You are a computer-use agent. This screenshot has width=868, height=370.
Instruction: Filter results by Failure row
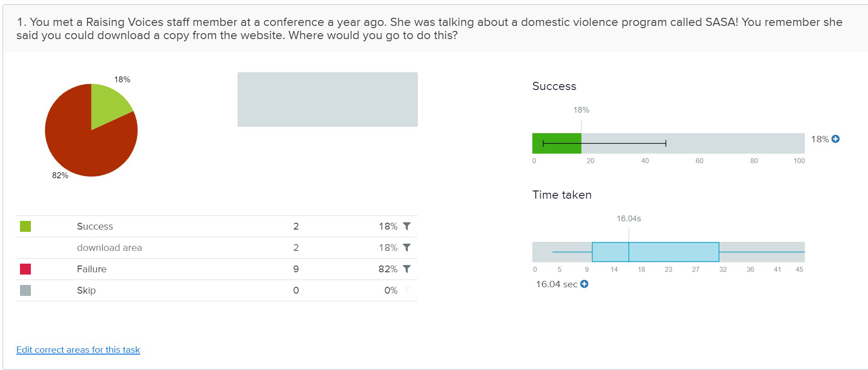pyautogui.click(x=407, y=269)
